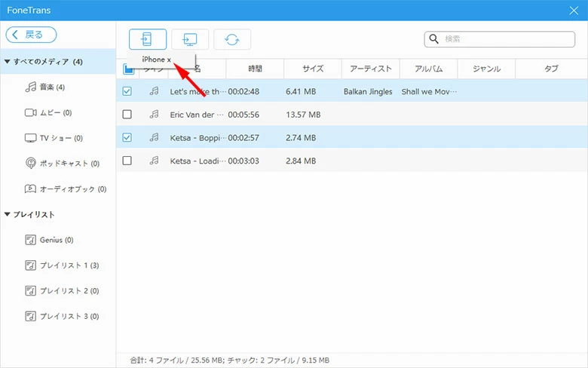Sort by the サイズ column header

[x=313, y=69]
